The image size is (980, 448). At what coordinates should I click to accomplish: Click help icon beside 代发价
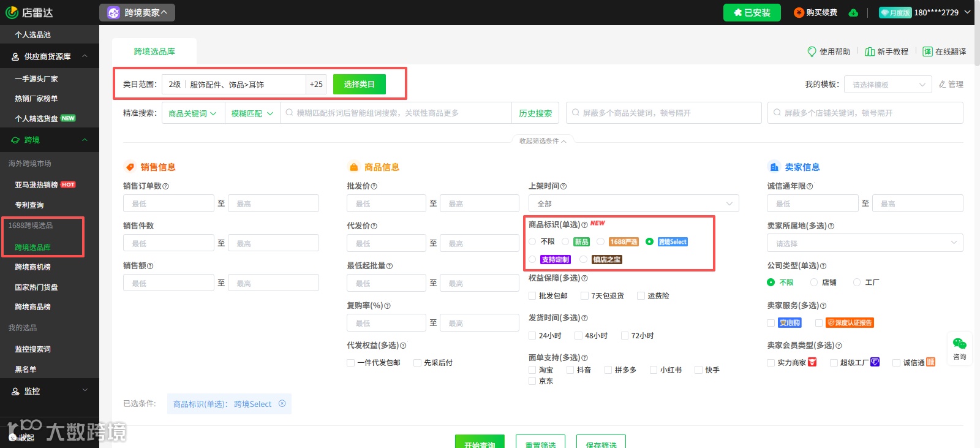point(374,226)
